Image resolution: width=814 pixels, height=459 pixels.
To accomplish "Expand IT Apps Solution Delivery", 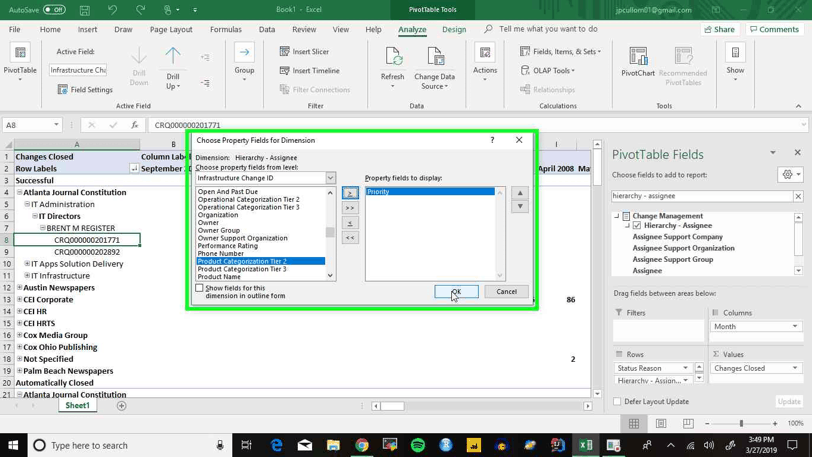I will point(27,264).
